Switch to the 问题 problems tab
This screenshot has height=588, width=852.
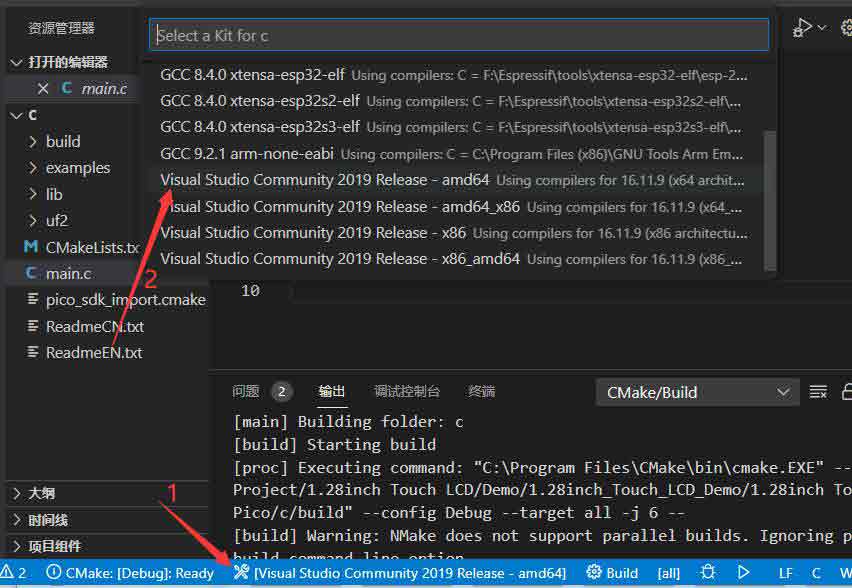(x=246, y=391)
